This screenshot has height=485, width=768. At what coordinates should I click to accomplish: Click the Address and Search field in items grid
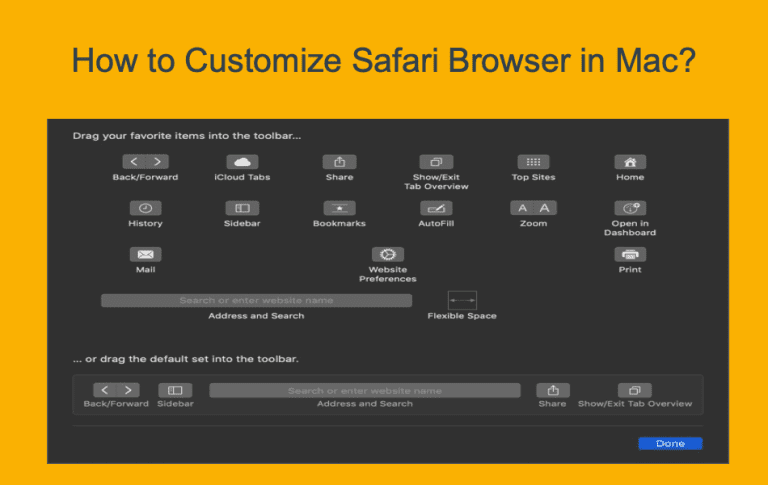[x=256, y=300]
